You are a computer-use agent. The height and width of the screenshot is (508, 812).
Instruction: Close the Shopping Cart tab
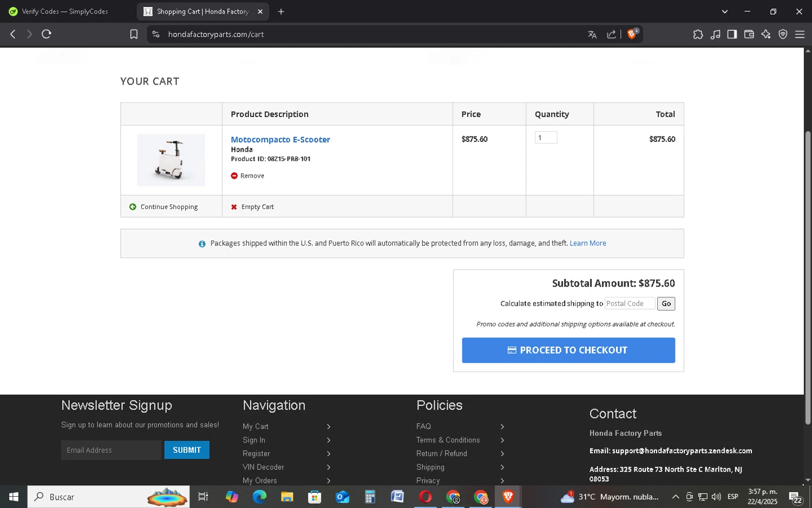pos(260,11)
